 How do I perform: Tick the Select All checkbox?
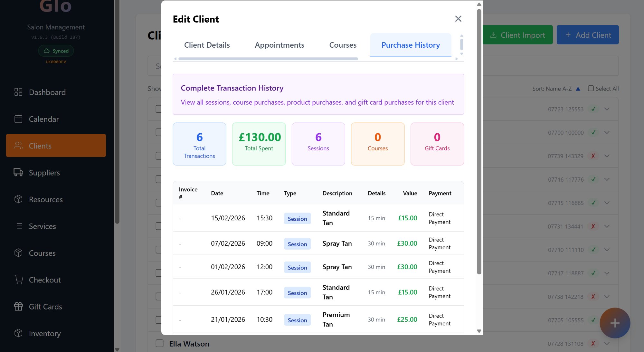591,88
